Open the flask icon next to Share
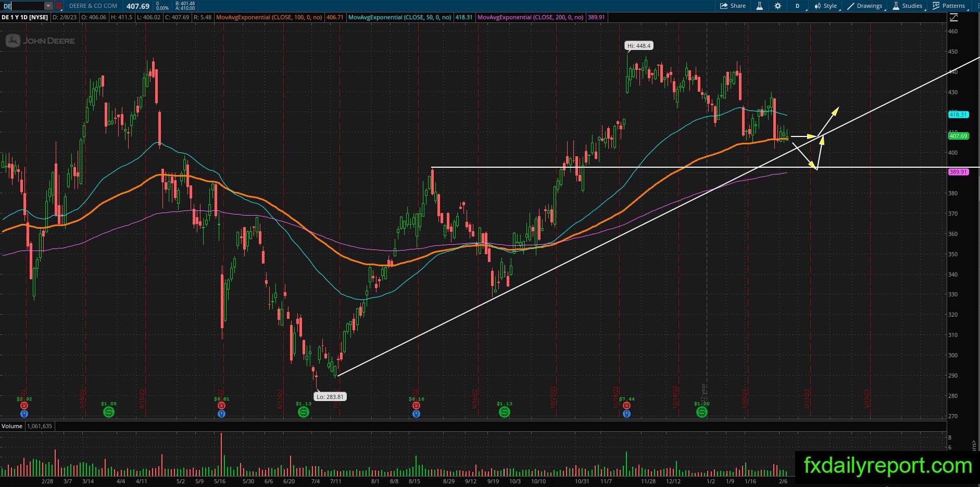The width and height of the screenshot is (980, 487). click(x=759, y=6)
